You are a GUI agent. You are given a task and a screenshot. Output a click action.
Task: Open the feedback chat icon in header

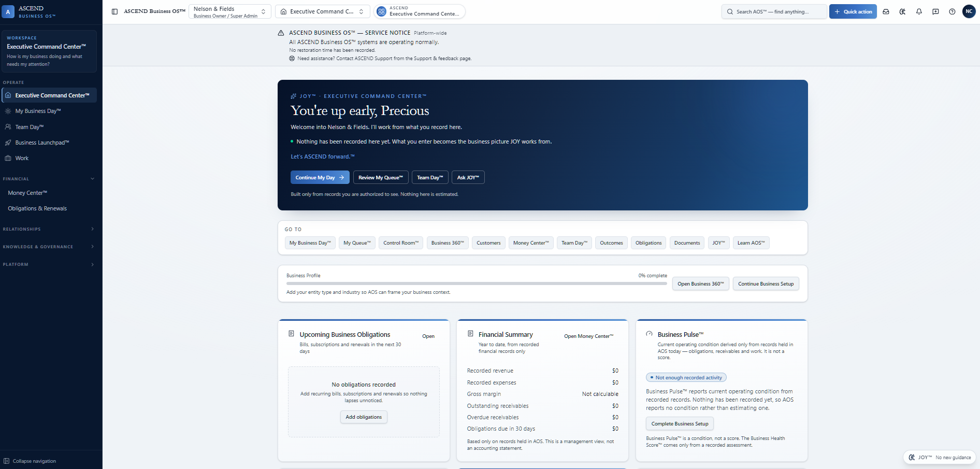(x=935, y=11)
